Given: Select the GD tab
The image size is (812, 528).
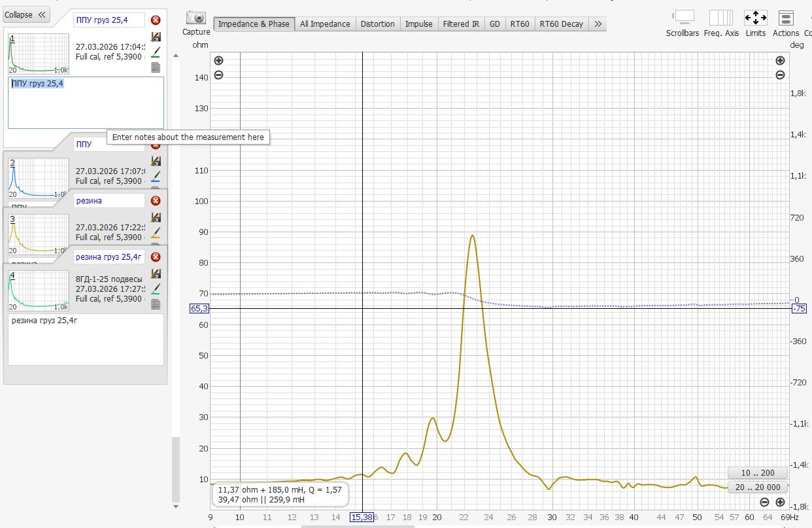Looking at the screenshot, I should coord(494,24).
